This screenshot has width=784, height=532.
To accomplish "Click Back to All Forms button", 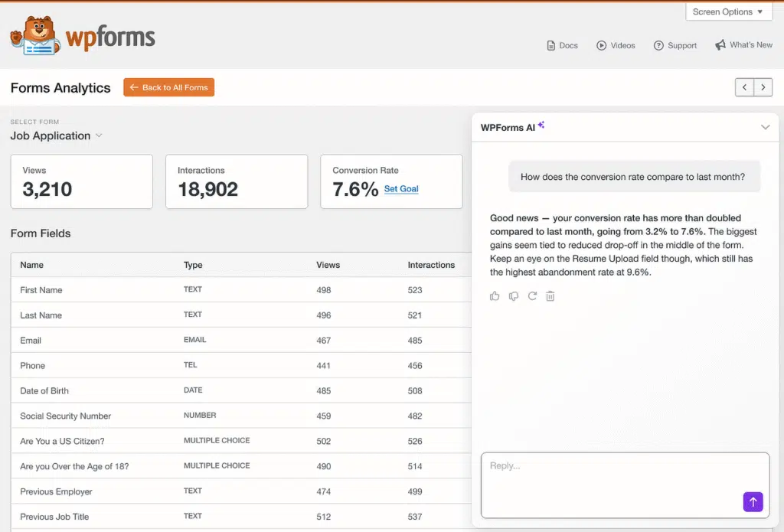I will pyautogui.click(x=169, y=87).
